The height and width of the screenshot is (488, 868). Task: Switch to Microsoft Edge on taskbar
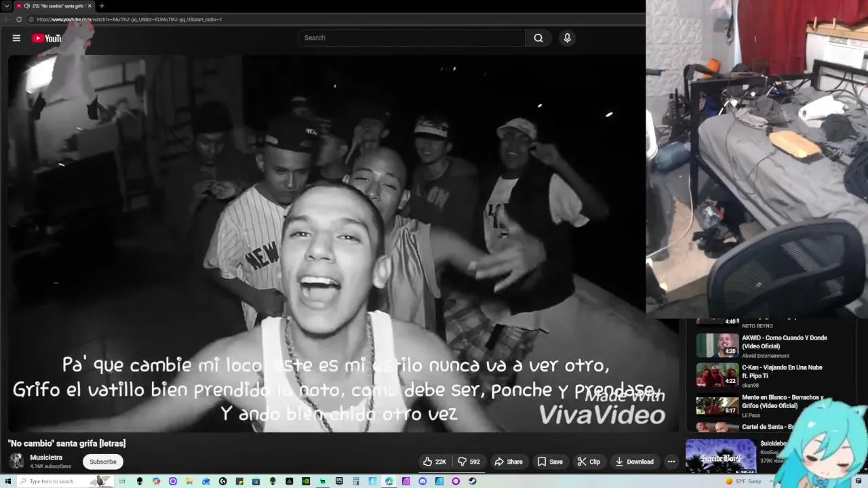(389, 481)
